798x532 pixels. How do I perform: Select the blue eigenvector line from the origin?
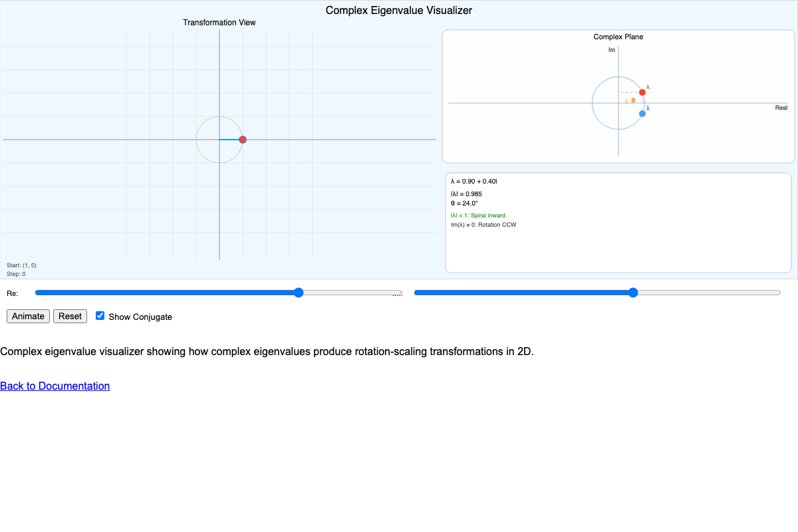pyautogui.click(x=231, y=140)
